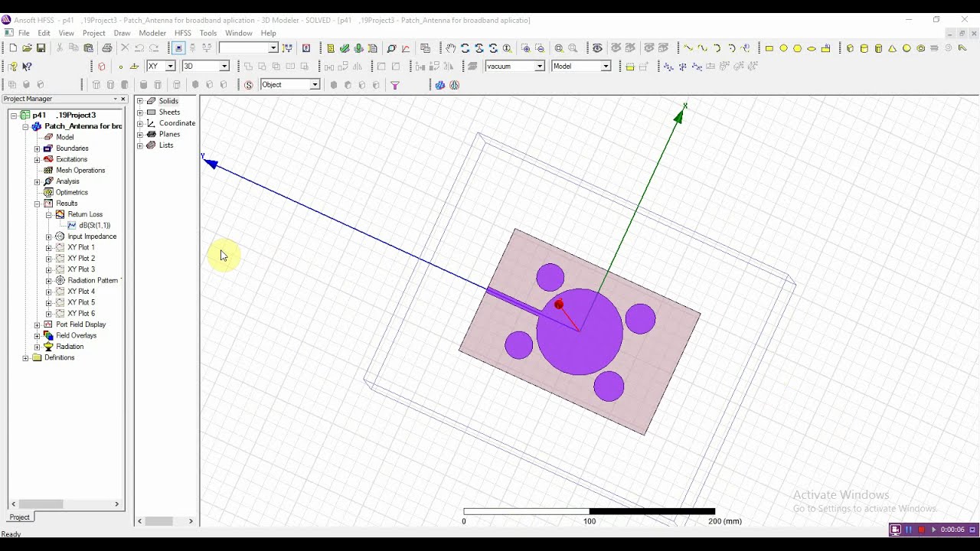Image resolution: width=980 pixels, height=551 pixels.
Task: Select the Draw Regular Polygon tool
Action: coord(797,48)
